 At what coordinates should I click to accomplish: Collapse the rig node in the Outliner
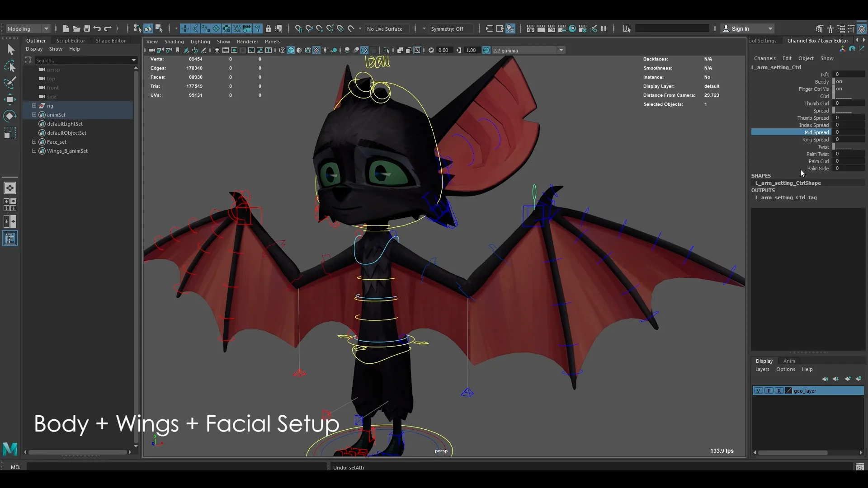coord(34,105)
